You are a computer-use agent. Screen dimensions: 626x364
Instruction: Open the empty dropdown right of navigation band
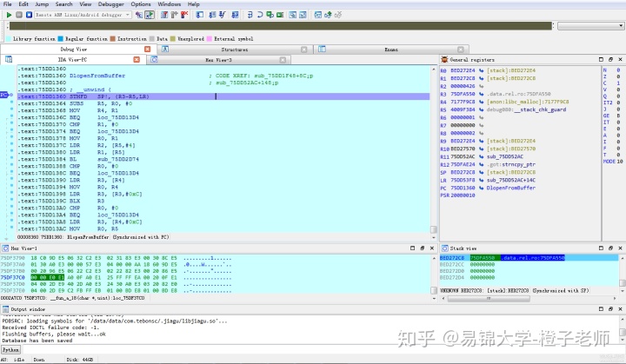591,26
